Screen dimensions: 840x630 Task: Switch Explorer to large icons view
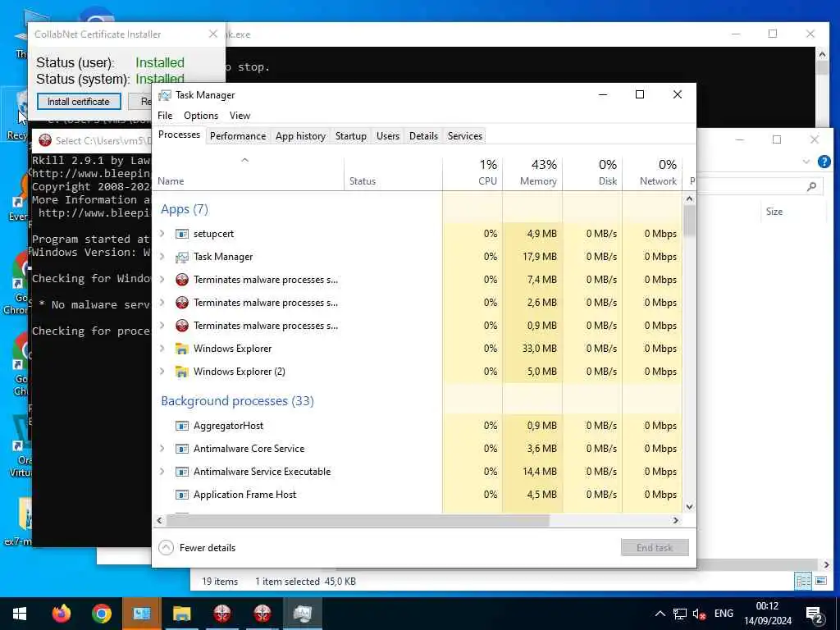820,581
